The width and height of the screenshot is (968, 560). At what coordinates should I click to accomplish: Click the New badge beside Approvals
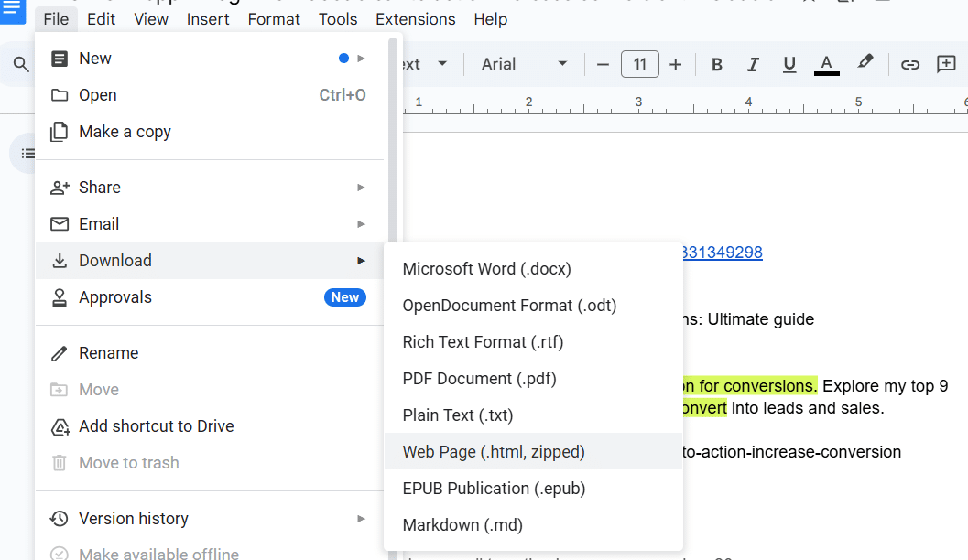345,297
